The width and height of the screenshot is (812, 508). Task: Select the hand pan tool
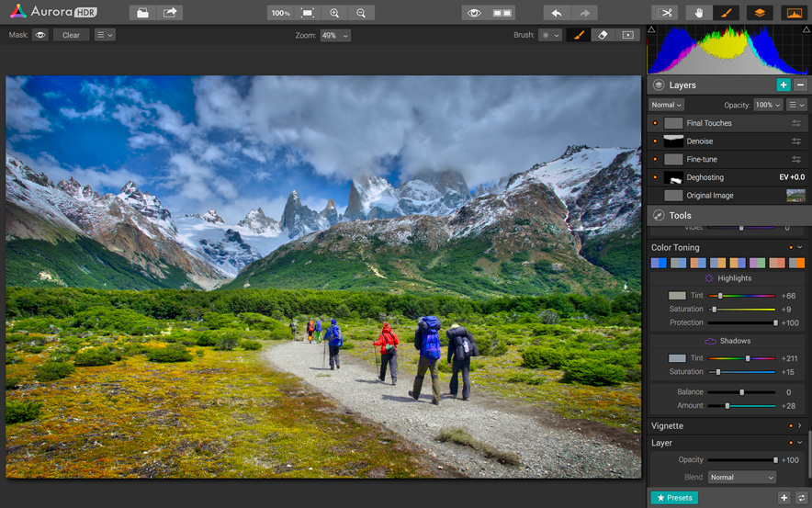coord(699,13)
